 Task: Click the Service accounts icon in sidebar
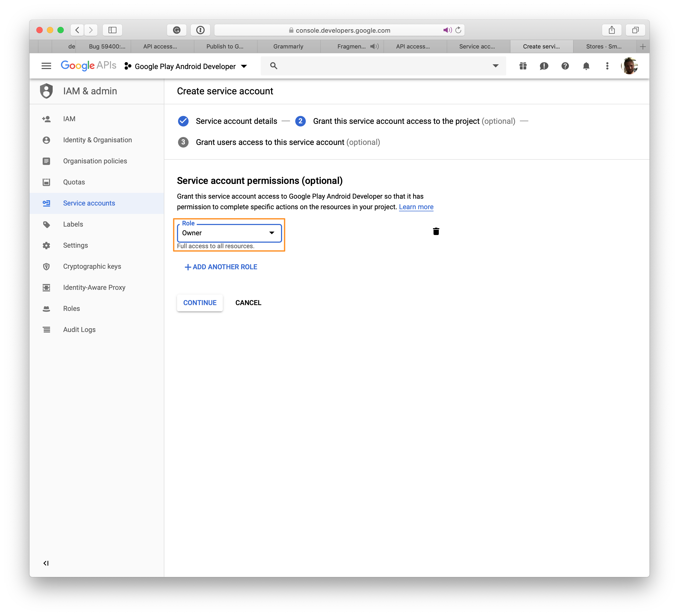pyautogui.click(x=47, y=203)
